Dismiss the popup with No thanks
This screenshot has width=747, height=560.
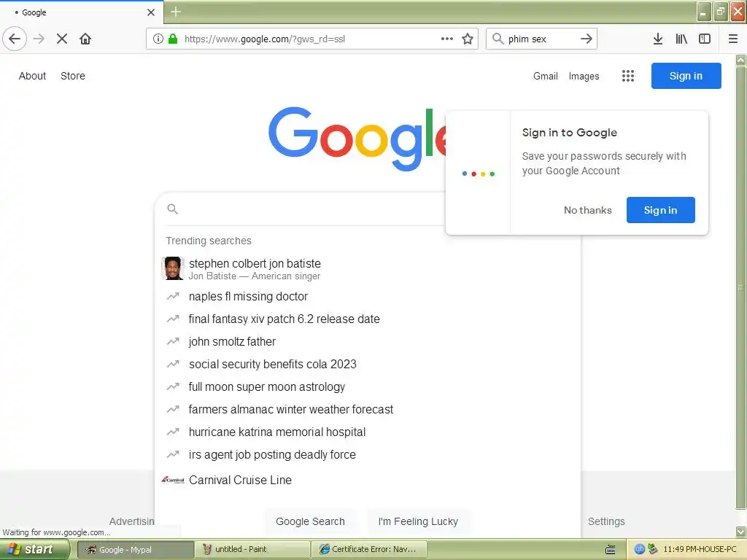click(x=587, y=210)
